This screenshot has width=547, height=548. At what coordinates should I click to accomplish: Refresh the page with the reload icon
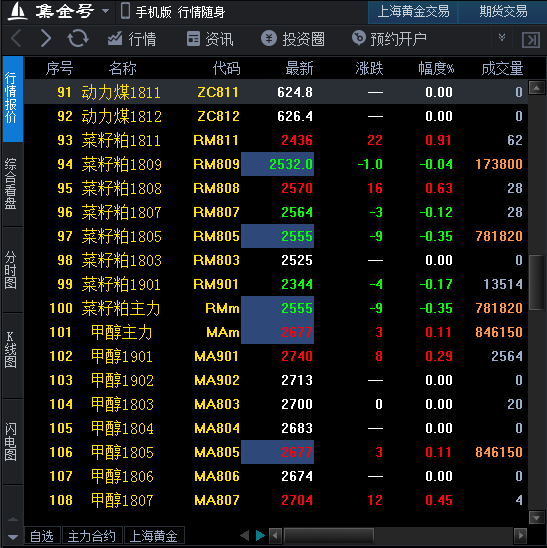(x=78, y=38)
